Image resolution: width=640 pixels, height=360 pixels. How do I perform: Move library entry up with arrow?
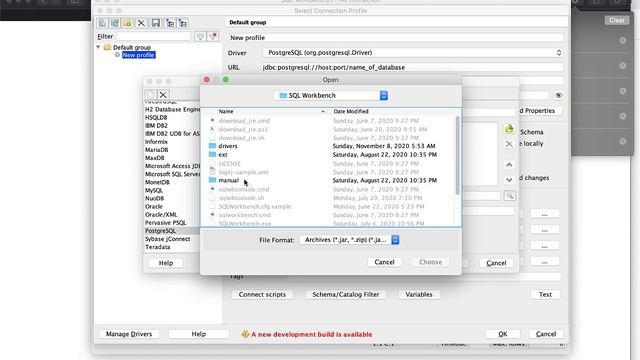(509, 165)
